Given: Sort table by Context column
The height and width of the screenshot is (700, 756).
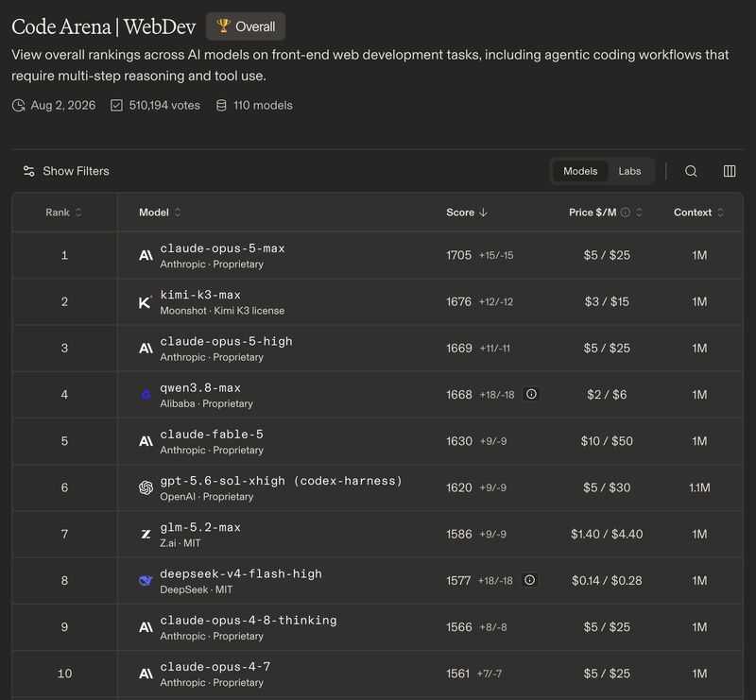Looking at the screenshot, I should click(698, 213).
